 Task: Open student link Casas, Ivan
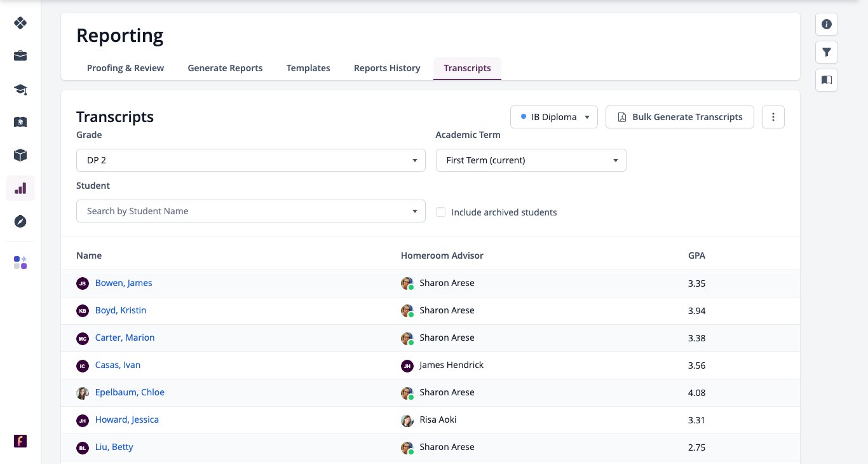point(118,365)
